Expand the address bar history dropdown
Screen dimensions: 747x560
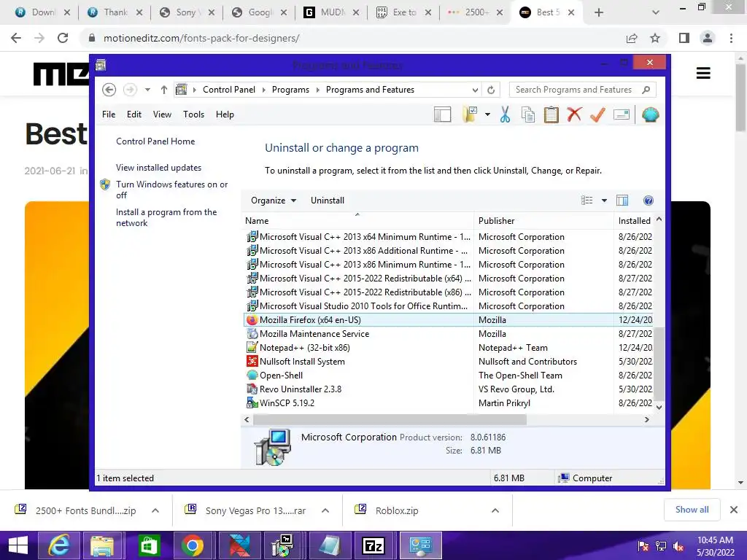475,90
